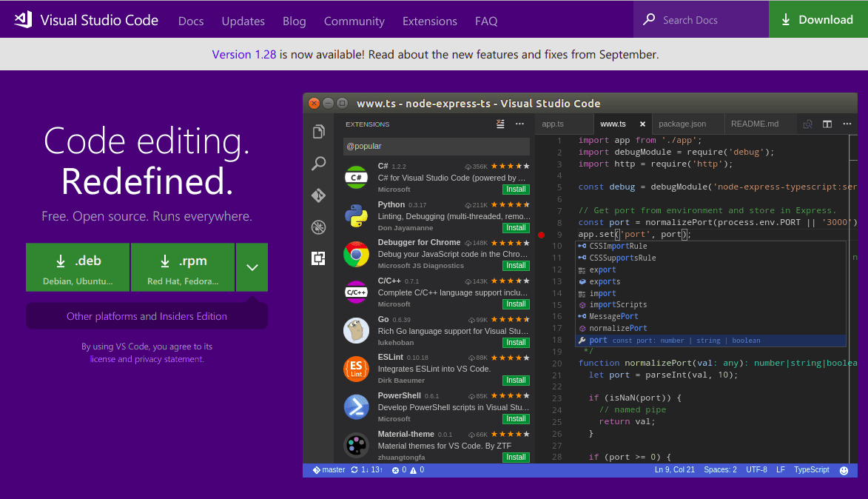Open Other platforms and Insiders Edition link
Viewport: 868px width, 499px height.
(x=147, y=316)
